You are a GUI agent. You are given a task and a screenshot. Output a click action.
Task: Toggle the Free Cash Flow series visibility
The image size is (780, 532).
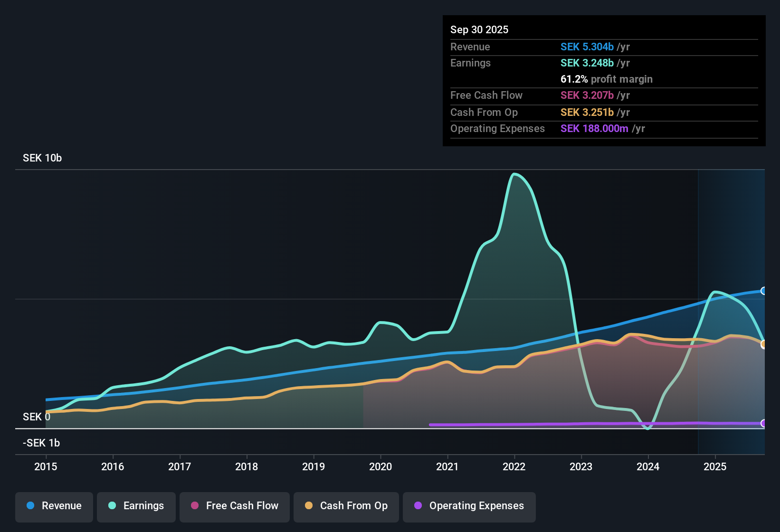(234, 506)
